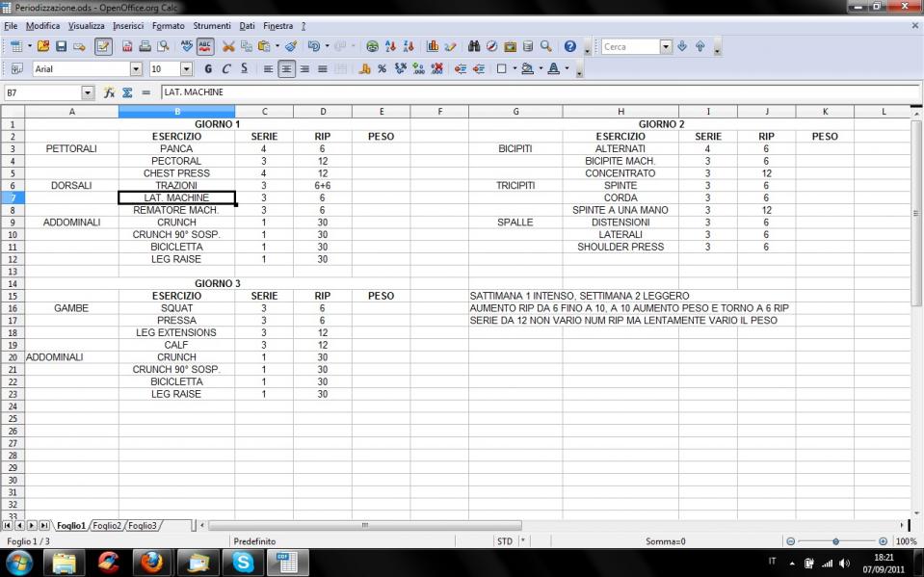The height and width of the screenshot is (577, 924).
Task: Toggle center horizontal alignment
Action: tap(286, 69)
